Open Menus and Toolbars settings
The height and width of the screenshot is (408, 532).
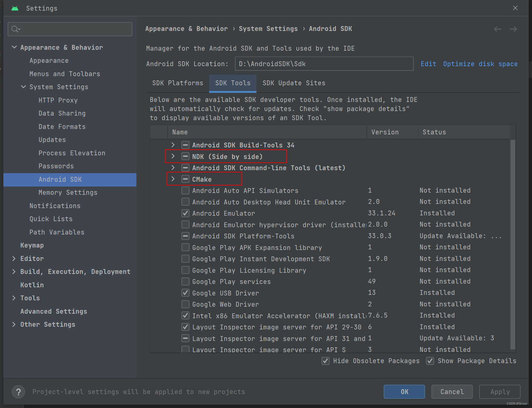(65, 74)
